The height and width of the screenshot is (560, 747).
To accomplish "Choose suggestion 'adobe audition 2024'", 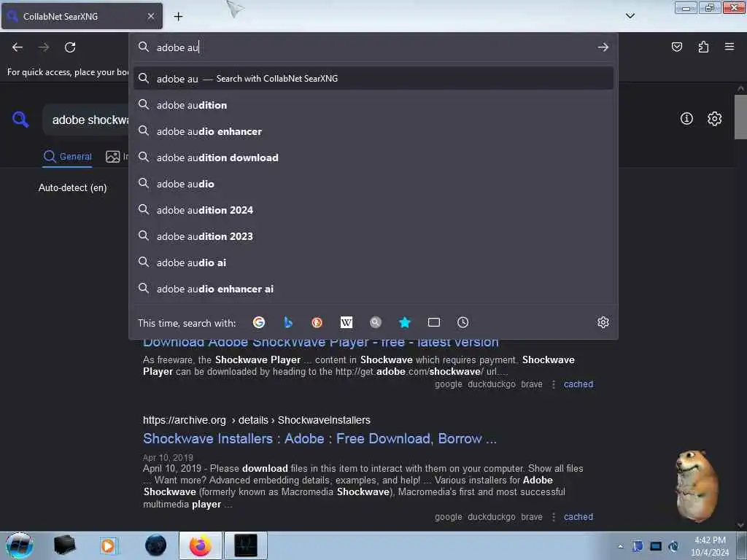I will point(373,209).
